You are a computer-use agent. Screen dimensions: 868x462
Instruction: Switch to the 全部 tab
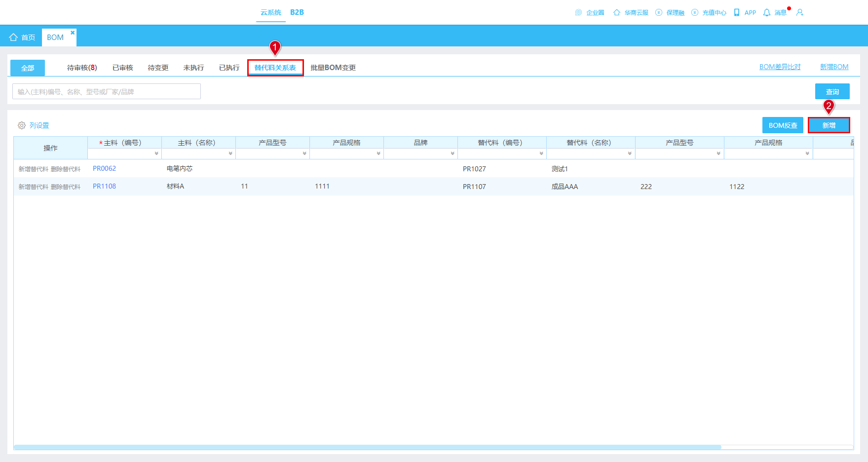click(x=28, y=68)
